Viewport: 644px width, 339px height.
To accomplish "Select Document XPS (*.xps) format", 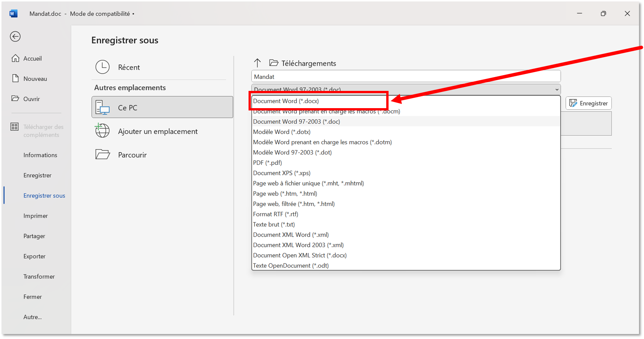I will pos(406,173).
